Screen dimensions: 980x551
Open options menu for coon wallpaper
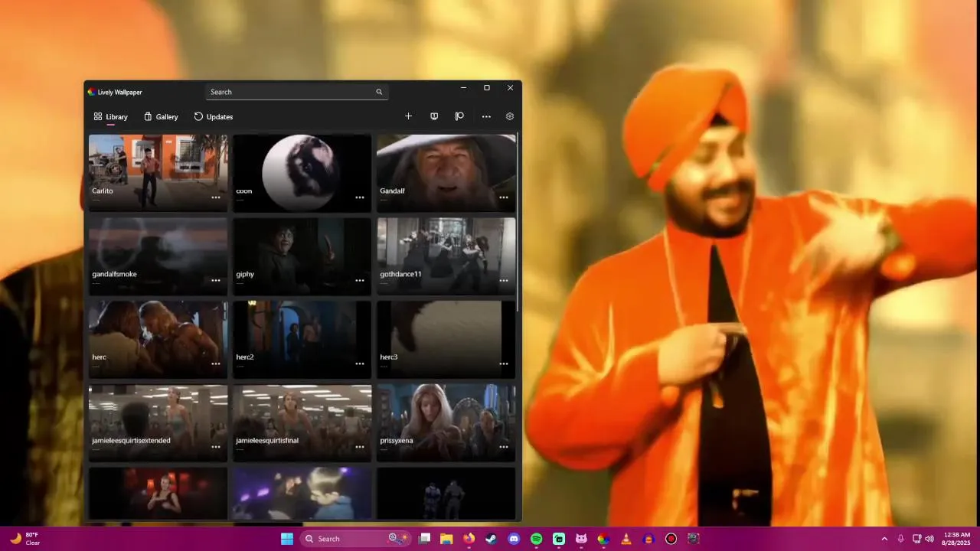tap(360, 197)
